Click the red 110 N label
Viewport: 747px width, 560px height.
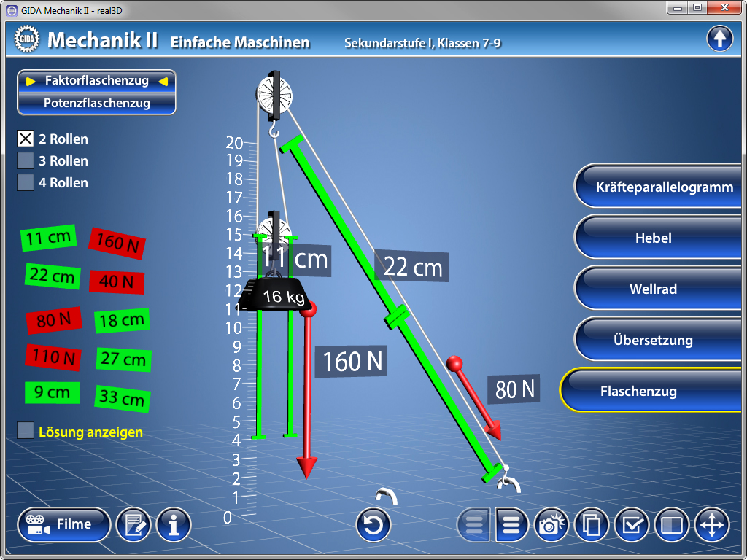[53, 357]
